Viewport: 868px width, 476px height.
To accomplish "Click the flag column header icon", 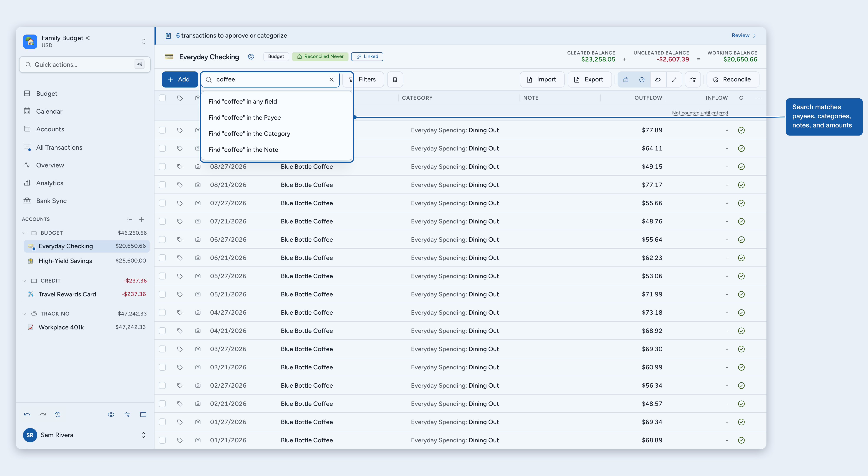I will tap(180, 98).
